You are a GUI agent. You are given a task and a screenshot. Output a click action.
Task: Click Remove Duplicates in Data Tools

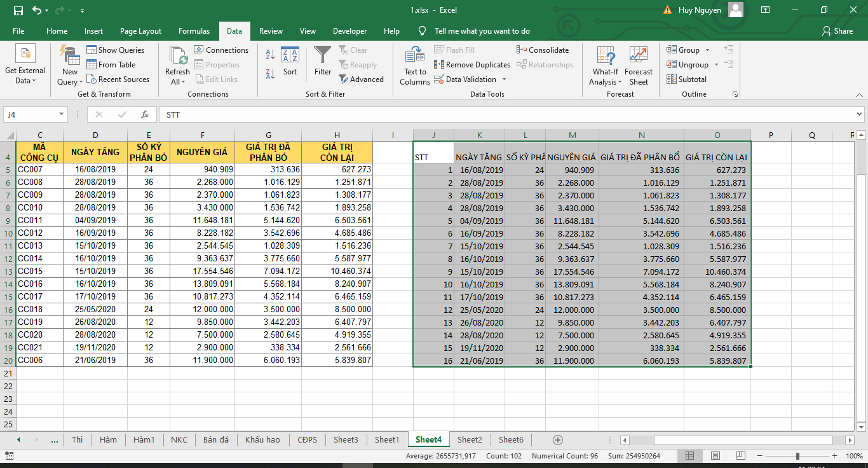(472, 65)
